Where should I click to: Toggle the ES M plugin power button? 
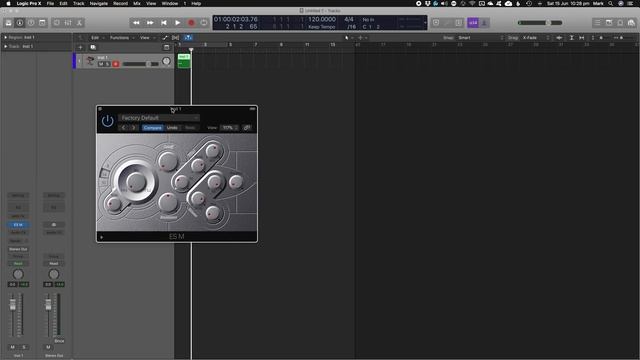pos(107,121)
